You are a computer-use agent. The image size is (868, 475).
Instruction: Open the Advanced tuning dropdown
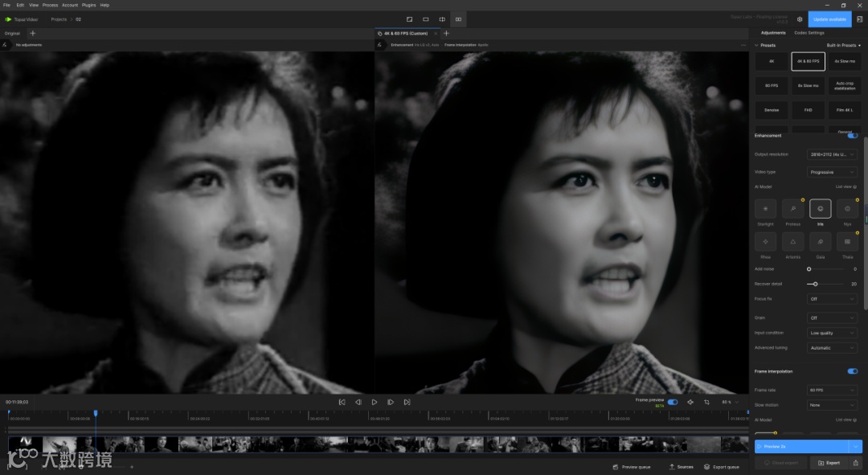832,348
